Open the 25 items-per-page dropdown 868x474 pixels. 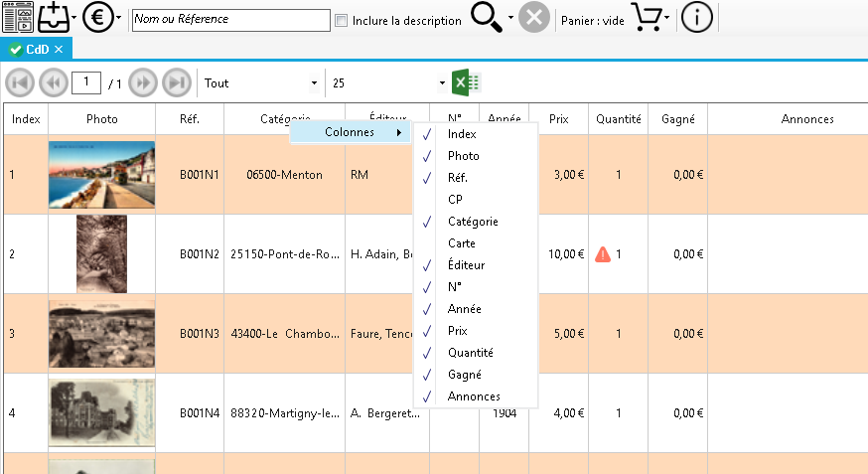[389, 83]
